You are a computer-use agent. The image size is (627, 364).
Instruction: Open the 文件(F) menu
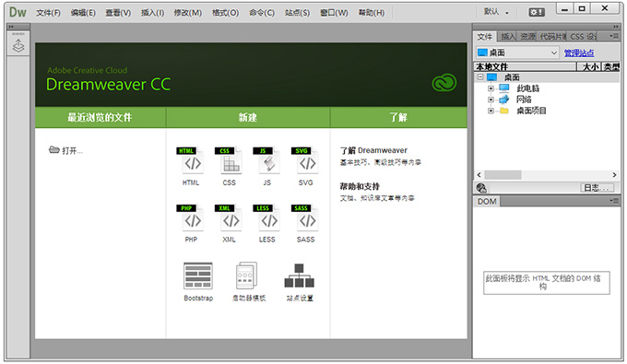[48, 13]
